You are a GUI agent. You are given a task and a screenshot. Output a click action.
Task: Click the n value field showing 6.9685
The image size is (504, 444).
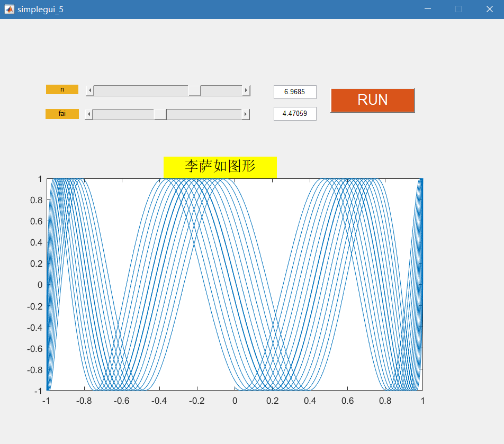point(295,92)
